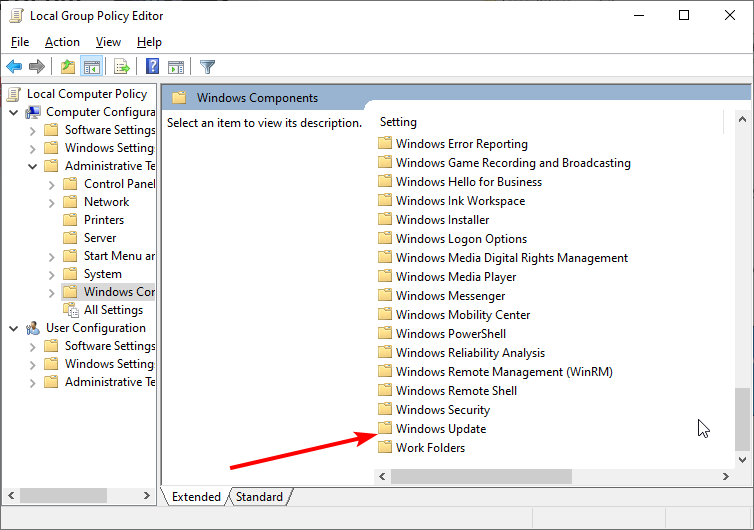The width and height of the screenshot is (754, 530).
Task: Open Help via the question mark icon
Action: [152, 66]
